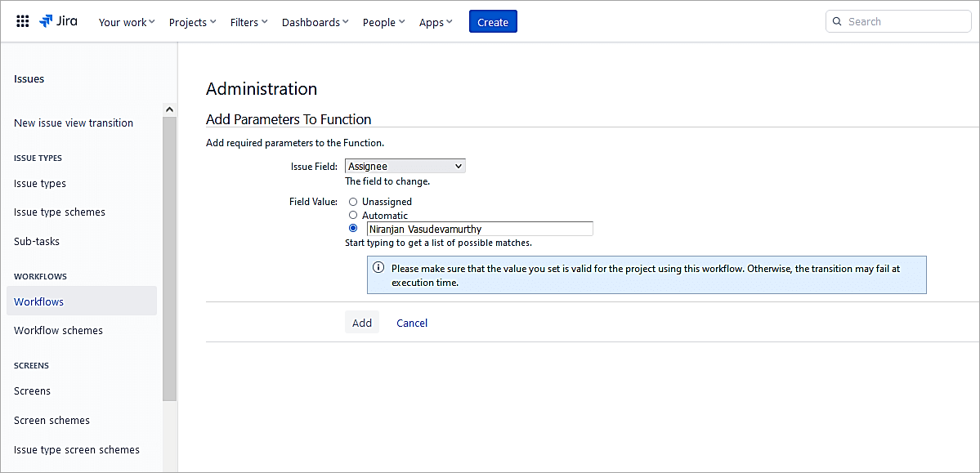Select the Automatic field value option

coord(352,215)
